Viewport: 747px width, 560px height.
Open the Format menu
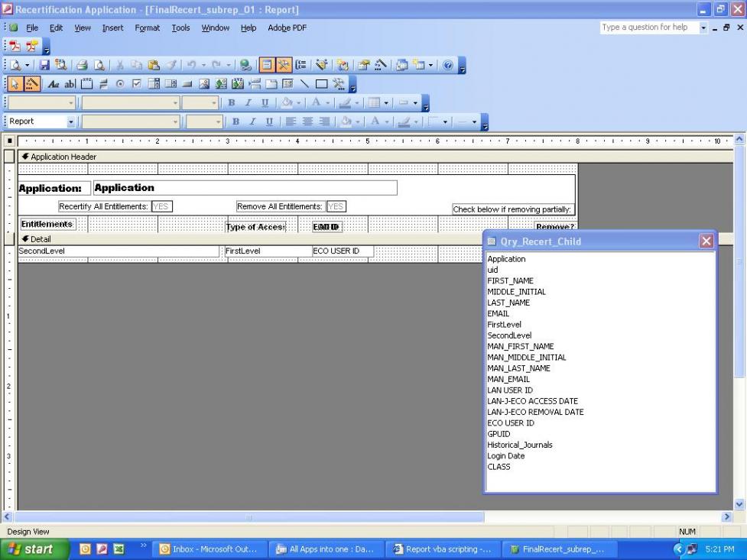coord(148,28)
